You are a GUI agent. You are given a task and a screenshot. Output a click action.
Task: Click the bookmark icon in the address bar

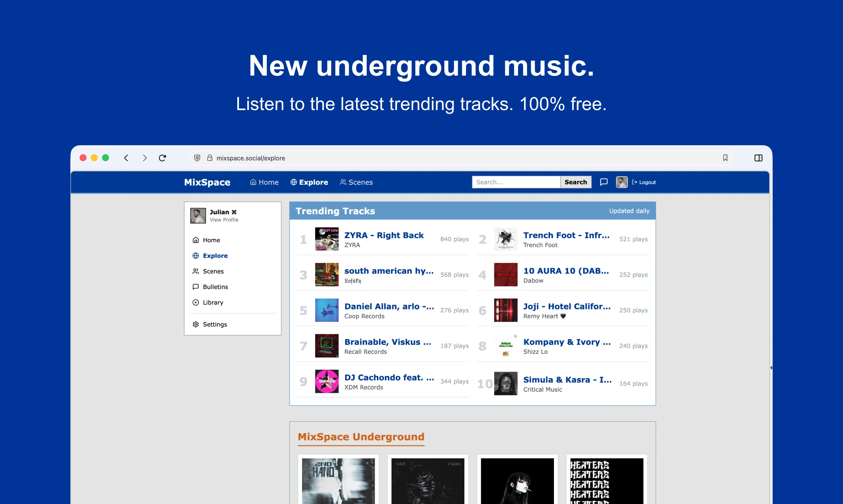[725, 158]
